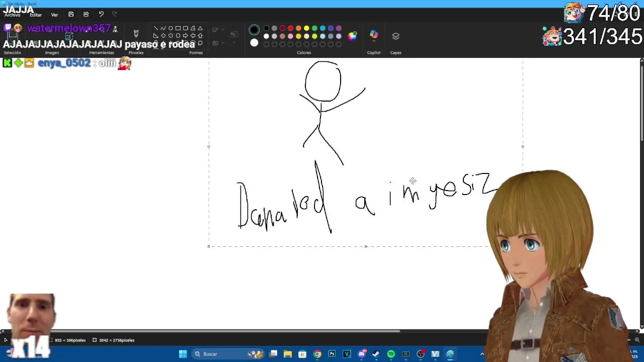Select the rounded callout shape
644x362 pixels.
200,43
